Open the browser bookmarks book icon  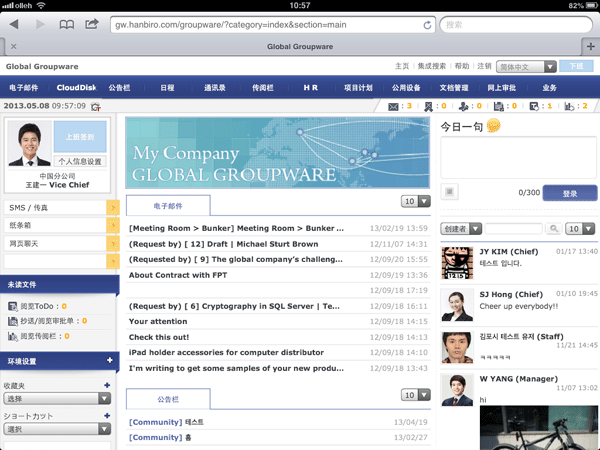tap(67, 23)
